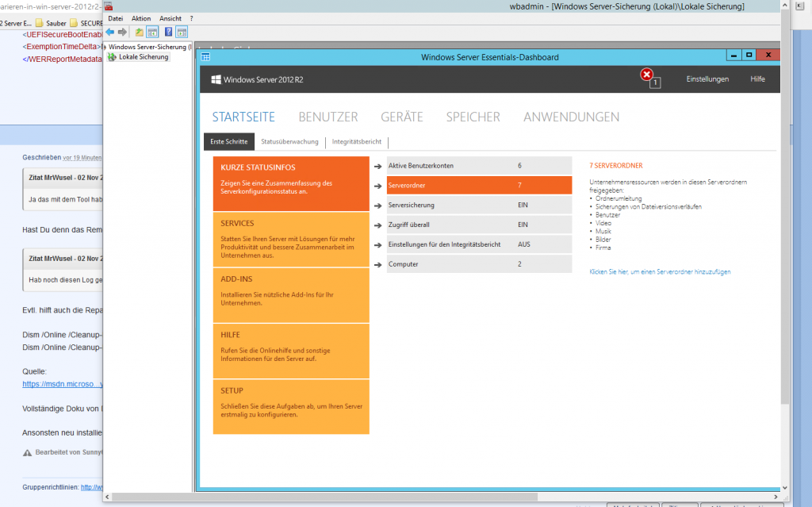Select the Integritätsbericht tab
Screen dimensions: 812x507
[357, 141]
